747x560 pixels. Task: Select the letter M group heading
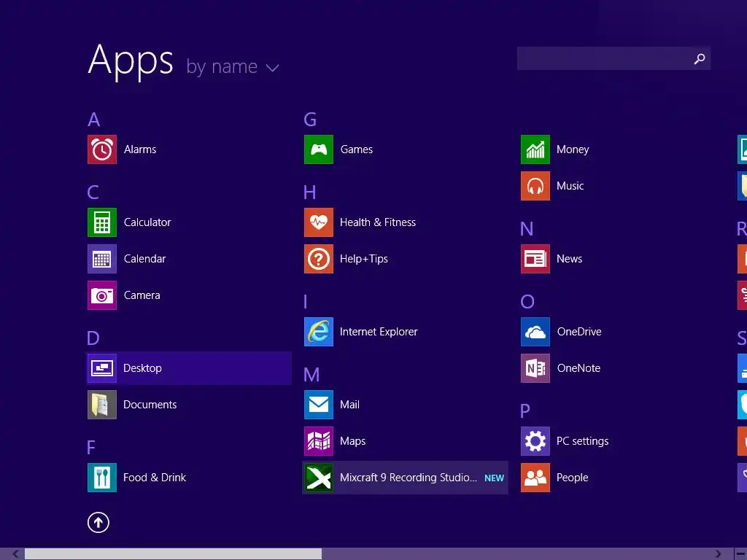coord(311,375)
